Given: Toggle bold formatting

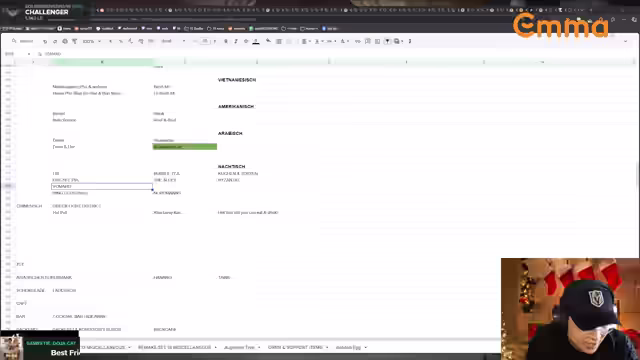Looking at the screenshot, I should 226,41.
